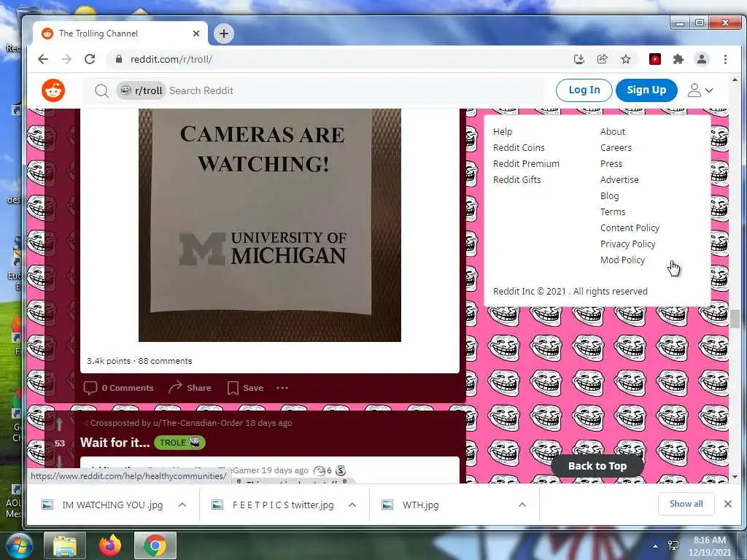This screenshot has height=560, width=747.
Task: Click the Chrome taskbar icon
Action: point(155,545)
